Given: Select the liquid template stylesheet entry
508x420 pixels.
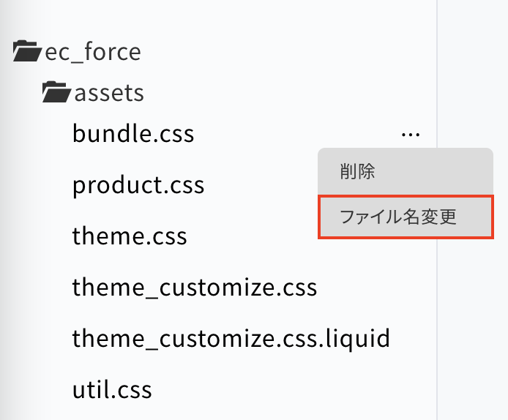Looking at the screenshot, I should pos(231,339).
